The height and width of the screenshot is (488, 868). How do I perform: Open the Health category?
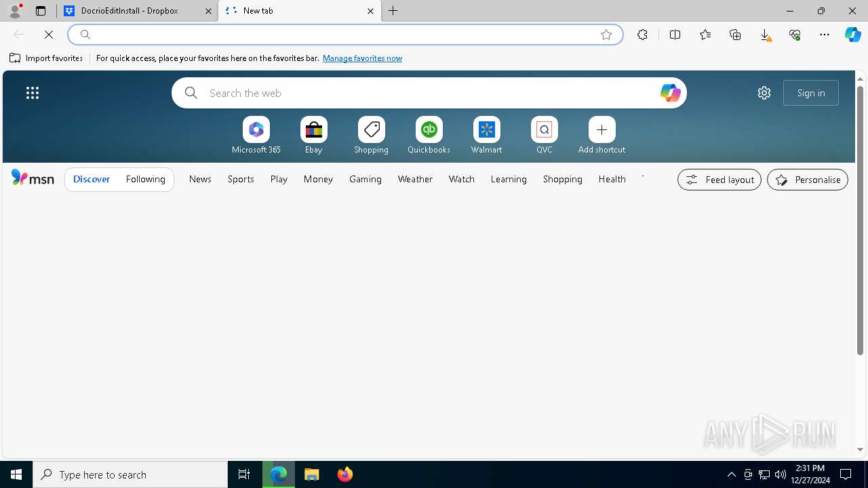(612, 179)
